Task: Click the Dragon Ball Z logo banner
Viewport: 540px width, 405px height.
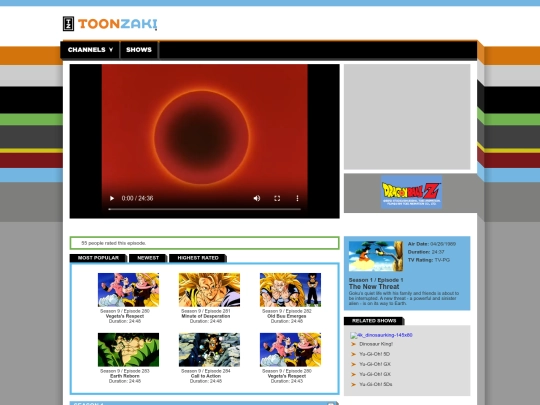Action: (x=411, y=192)
